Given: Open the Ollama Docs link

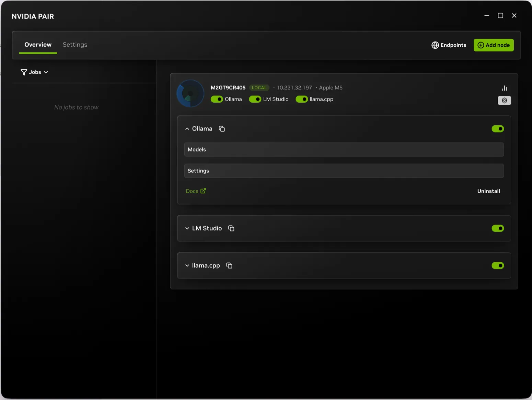Looking at the screenshot, I should pyautogui.click(x=196, y=191).
